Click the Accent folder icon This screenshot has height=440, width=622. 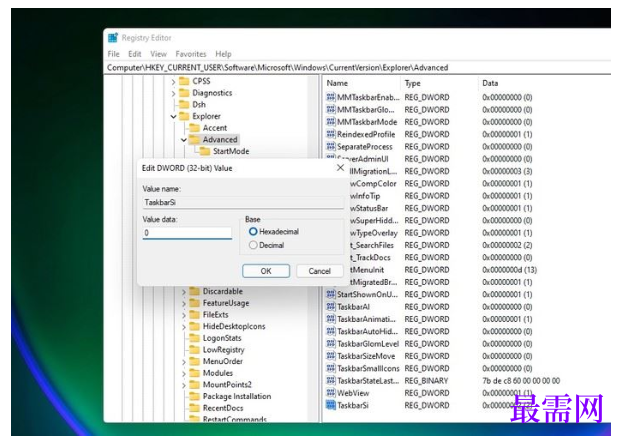point(194,128)
